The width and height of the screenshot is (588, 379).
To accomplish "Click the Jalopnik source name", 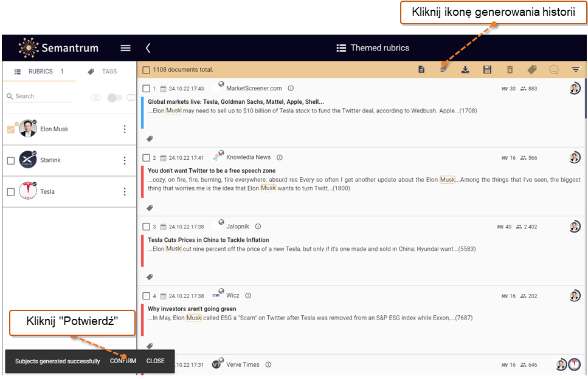I will pos(238,227).
